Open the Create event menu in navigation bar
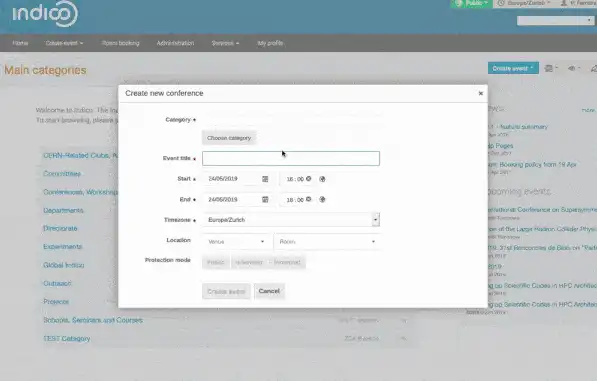The height and width of the screenshot is (381, 597). 64,43
